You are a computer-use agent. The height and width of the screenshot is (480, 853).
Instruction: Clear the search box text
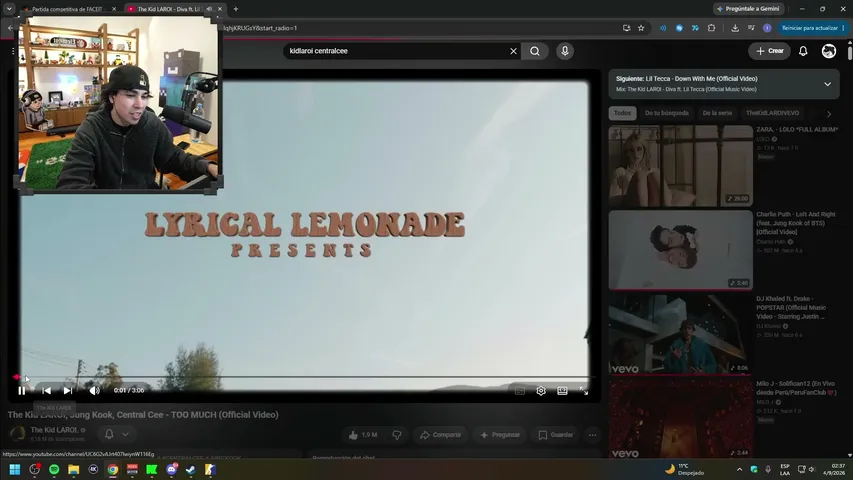click(x=513, y=51)
